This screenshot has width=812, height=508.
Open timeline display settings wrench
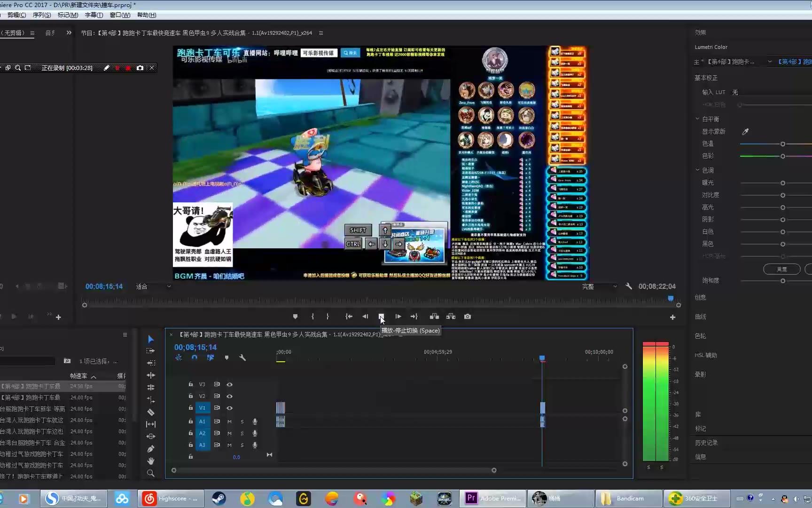[242, 357]
